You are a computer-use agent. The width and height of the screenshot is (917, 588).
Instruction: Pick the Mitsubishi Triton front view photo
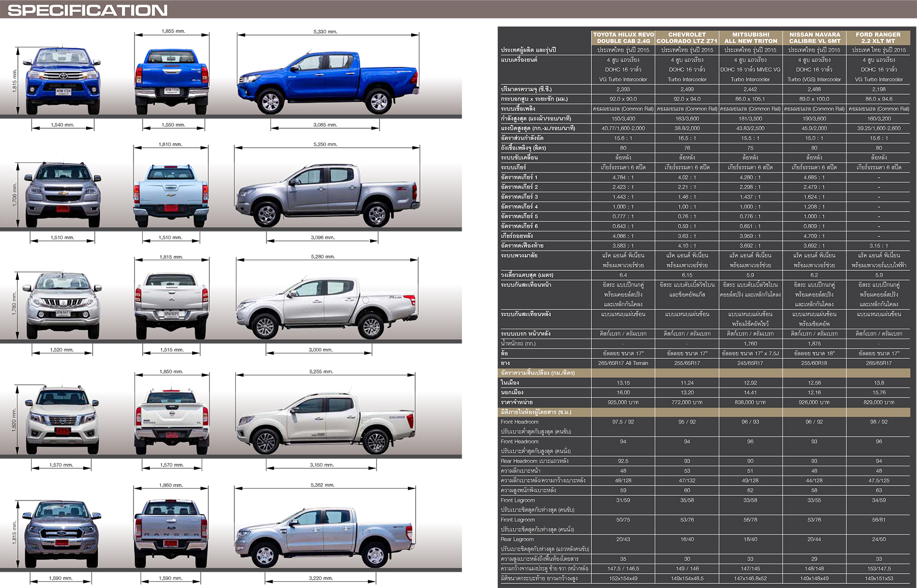[x=63, y=305]
